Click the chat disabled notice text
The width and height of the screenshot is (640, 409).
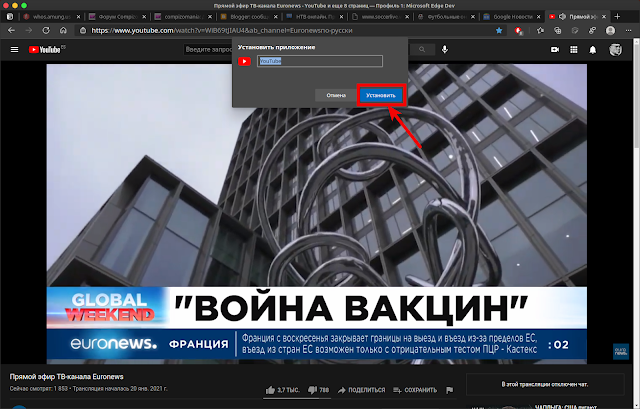tap(545, 384)
